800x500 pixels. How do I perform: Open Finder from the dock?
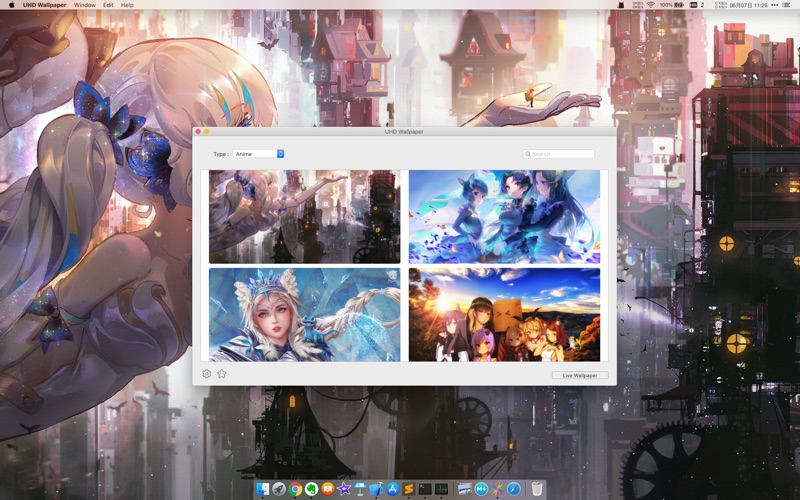click(x=262, y=489)
